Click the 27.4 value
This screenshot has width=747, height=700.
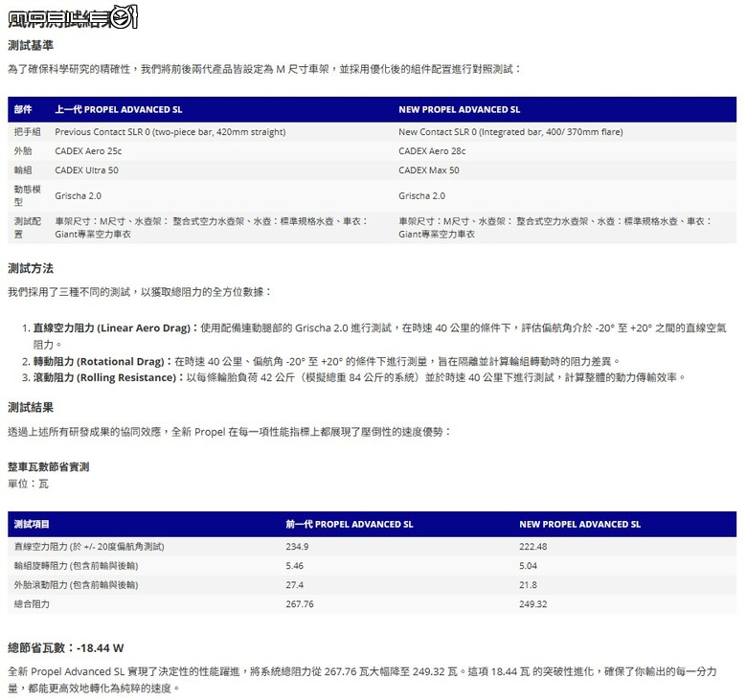click(x=294, y=585)
